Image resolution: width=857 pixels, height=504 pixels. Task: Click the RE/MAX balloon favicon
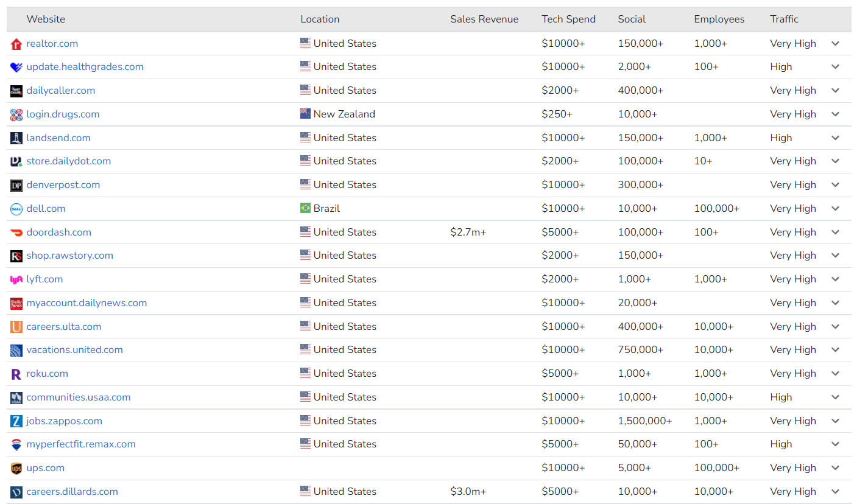coord(16,444)
